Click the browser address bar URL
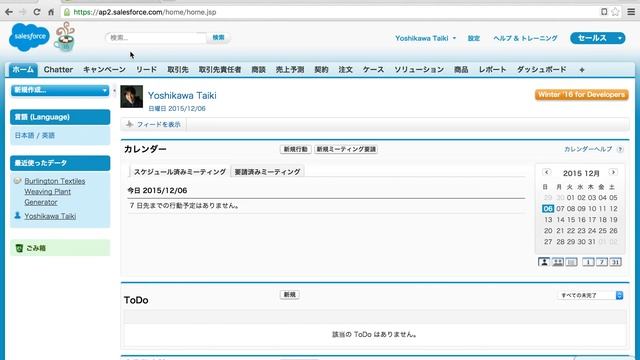640x360 pixels. click(x=145, y=12)
